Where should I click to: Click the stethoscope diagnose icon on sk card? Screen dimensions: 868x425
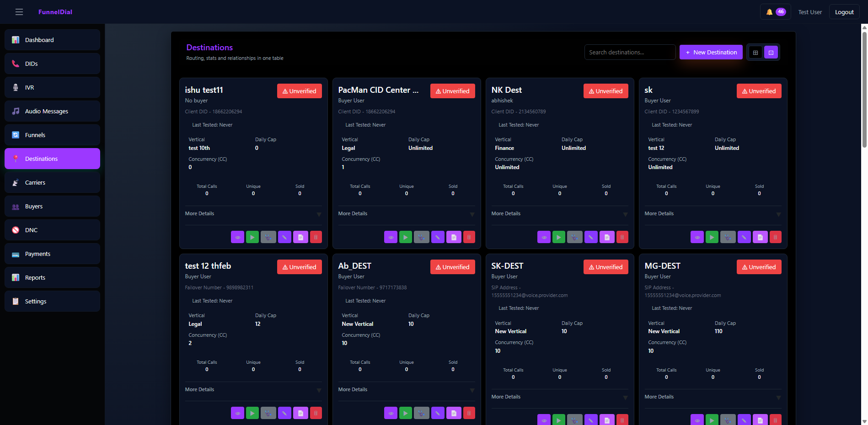click(x=728, y=237)
